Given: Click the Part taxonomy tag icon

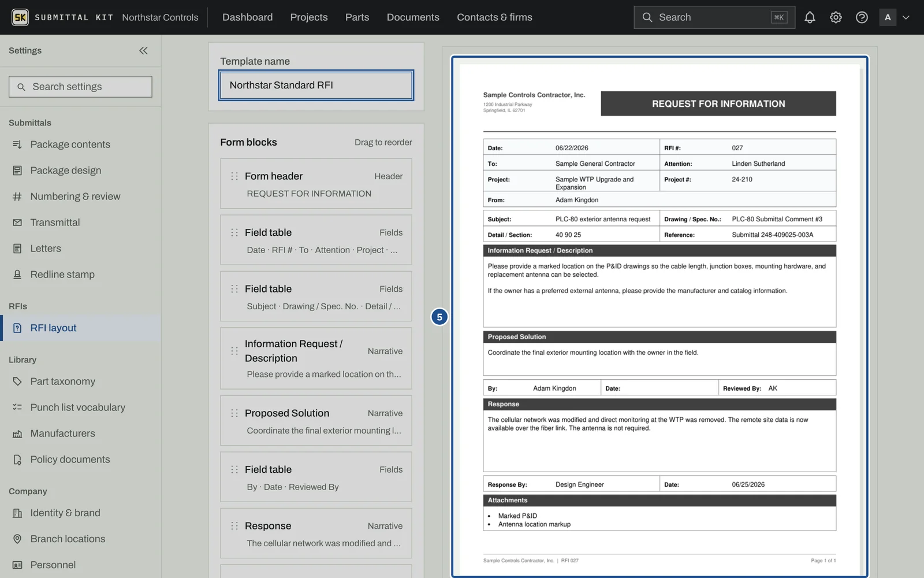Looking at the screenshot, I should [x=17, y=381].
